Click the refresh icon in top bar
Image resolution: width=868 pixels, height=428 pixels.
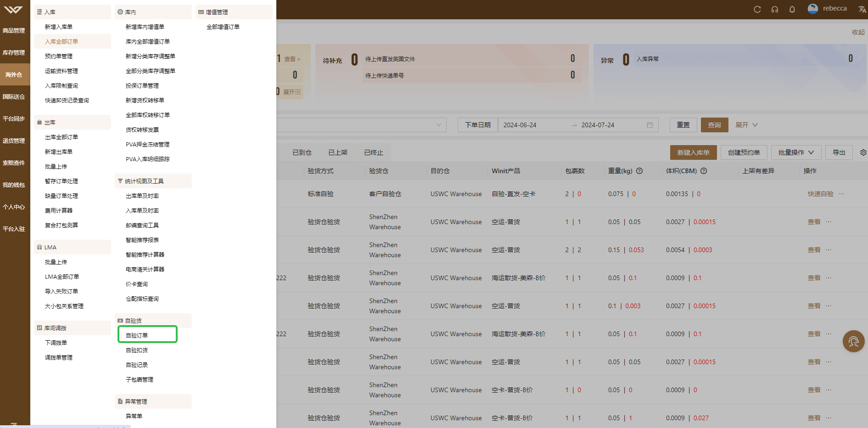[757, 9]
